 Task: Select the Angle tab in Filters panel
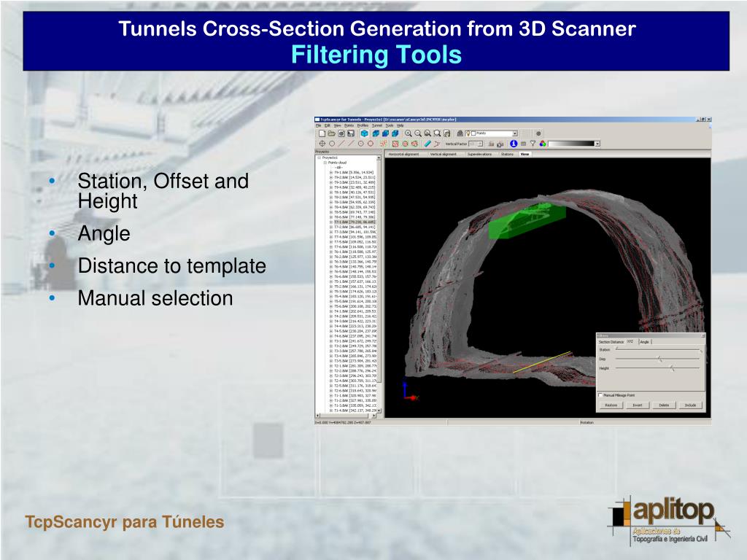(x=644, y=342)
